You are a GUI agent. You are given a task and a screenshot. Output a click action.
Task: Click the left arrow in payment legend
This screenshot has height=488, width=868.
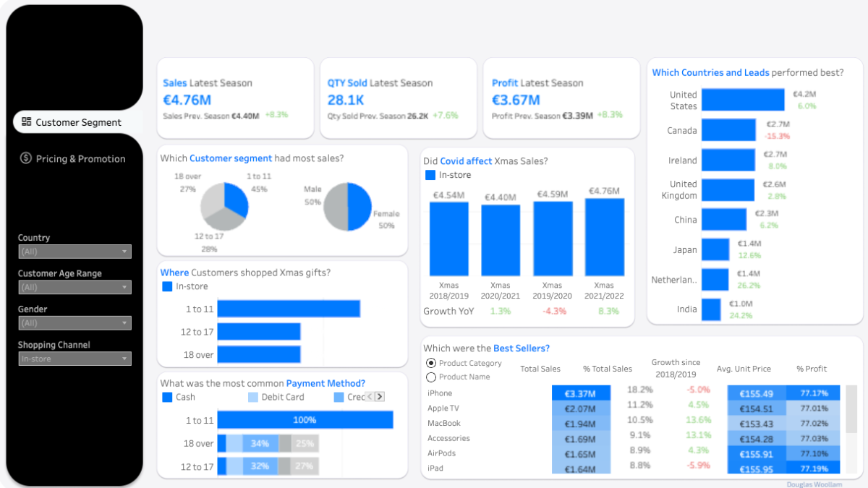370,397
